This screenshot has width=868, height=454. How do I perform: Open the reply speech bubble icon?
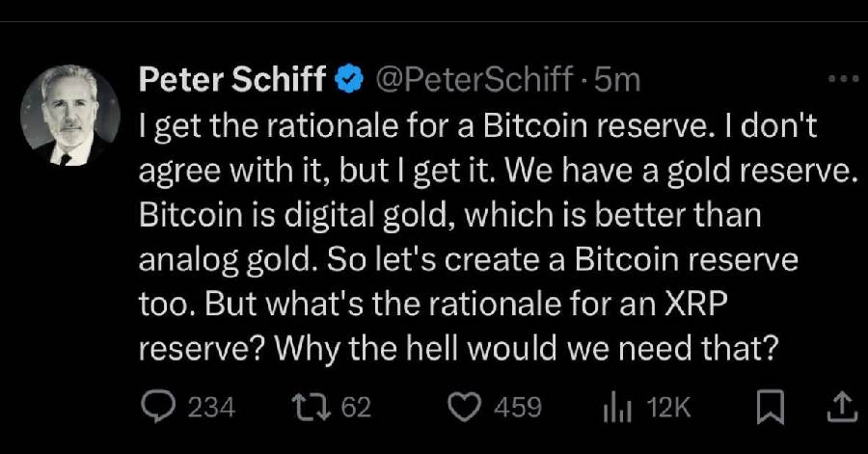click(158, 407)
